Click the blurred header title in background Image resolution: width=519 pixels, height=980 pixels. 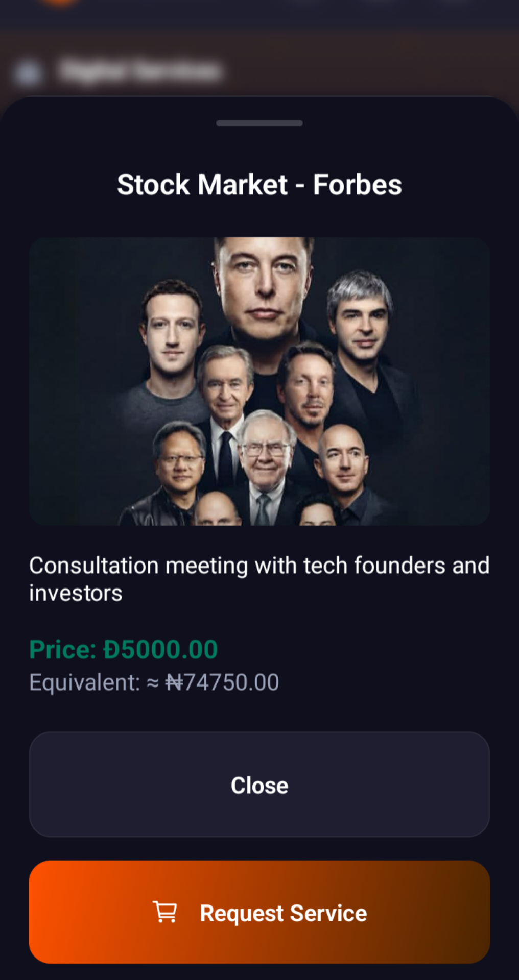point(140,70)
